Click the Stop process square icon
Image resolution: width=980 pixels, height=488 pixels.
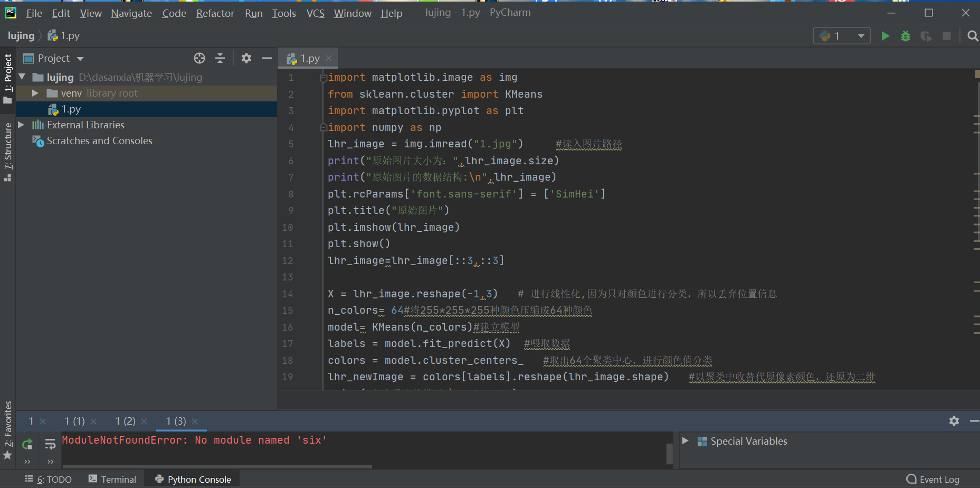point(947,36)
